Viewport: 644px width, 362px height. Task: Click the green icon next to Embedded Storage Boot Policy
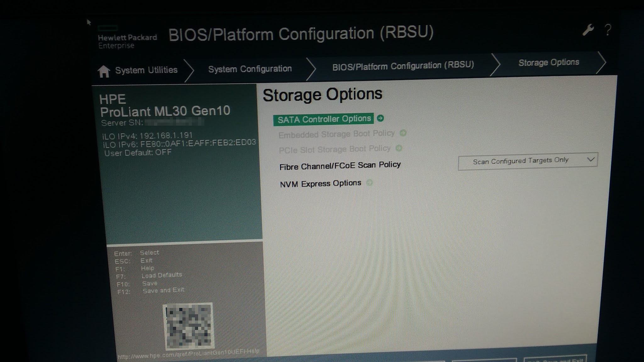click(403, 133)
